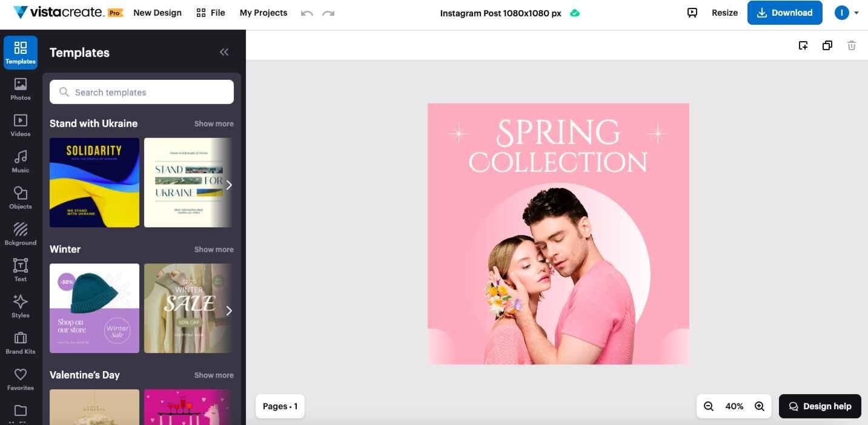The height and width of the screenshot is (425, 868).
Task: Collapse the Templates panel with double chevron
Action: 224,52
